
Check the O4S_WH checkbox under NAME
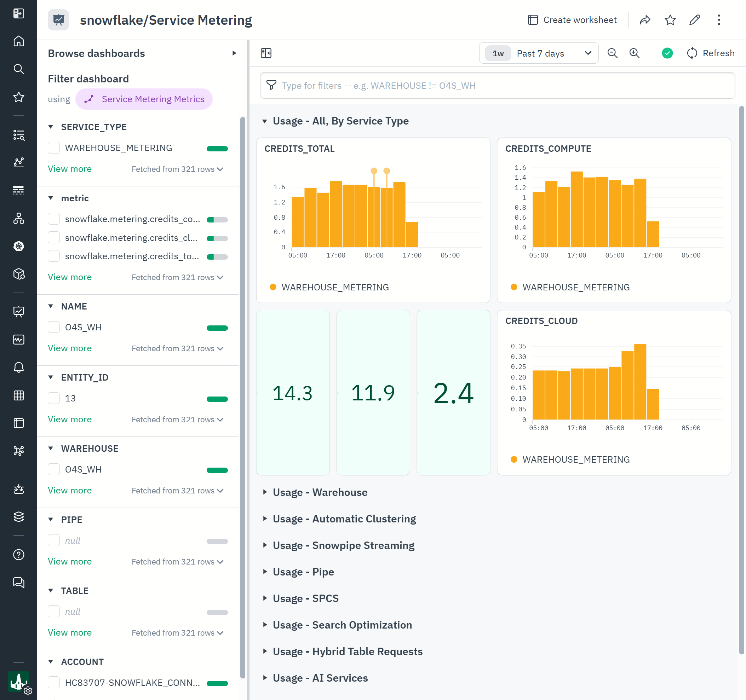(x=54, y=327)
